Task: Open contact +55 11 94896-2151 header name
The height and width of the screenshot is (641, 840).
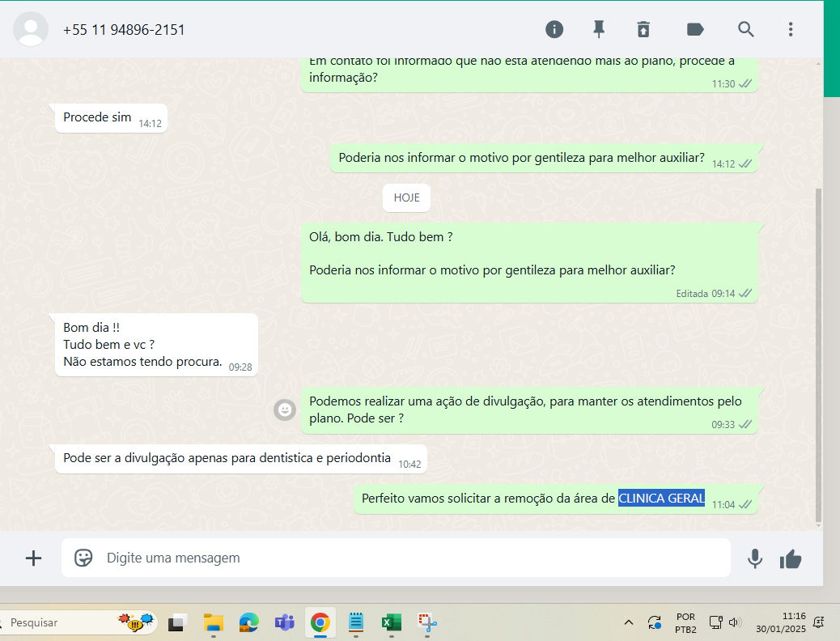Action: tap(124, 30)
